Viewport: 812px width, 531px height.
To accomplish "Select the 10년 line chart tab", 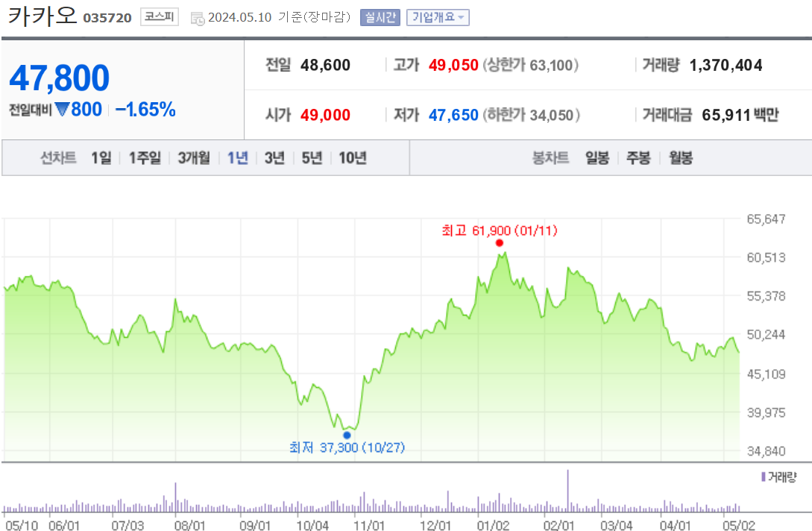I will pos(352,157).
